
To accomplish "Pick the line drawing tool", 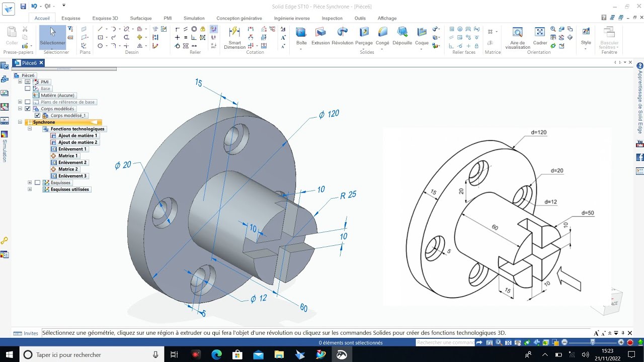I will click(x=101, y=29).
